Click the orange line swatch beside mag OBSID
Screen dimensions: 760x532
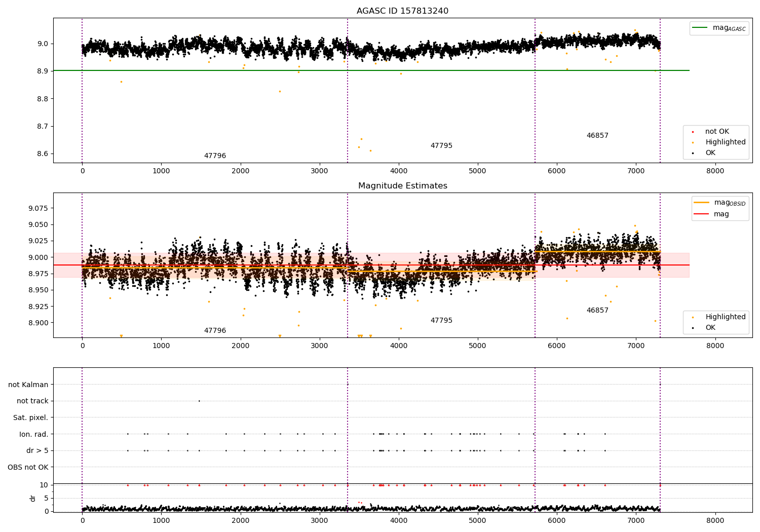tap(701, 203)
